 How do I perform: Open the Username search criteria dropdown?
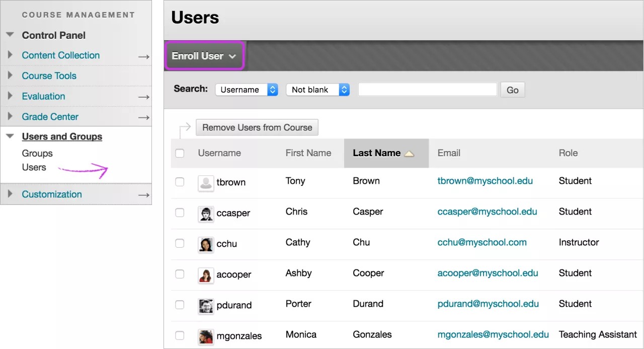pos(247,90)
